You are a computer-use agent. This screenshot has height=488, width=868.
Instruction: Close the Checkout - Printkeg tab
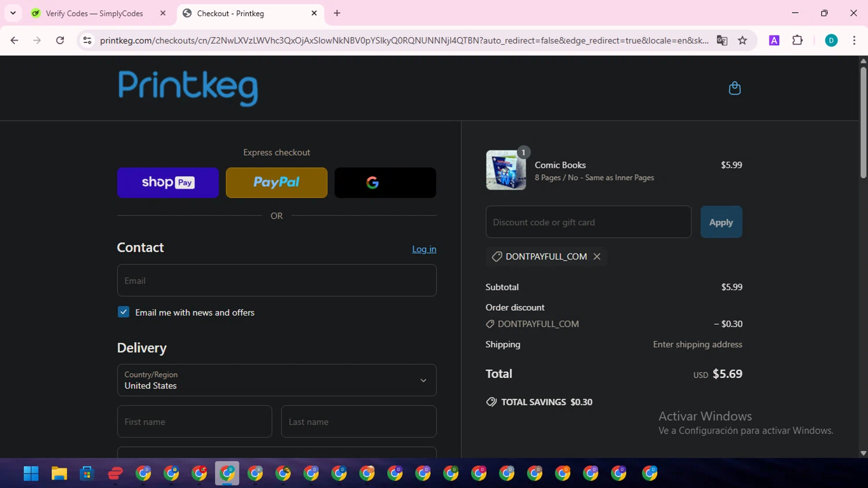coord(314,13)
